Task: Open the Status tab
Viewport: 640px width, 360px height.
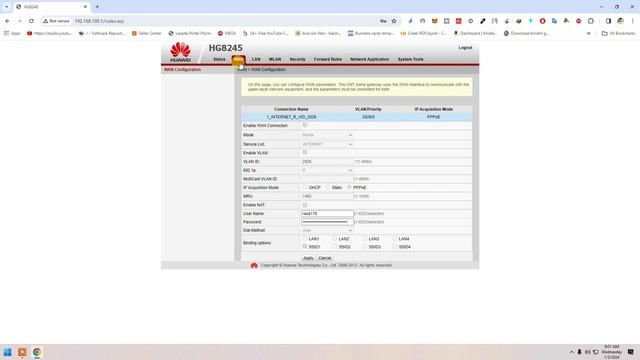Action: pyautogui.click(x=219, y=59)
